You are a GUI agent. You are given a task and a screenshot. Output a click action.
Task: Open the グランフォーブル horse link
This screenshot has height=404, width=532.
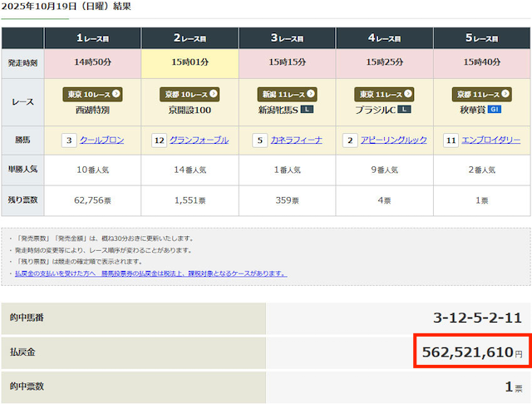[x=199, y=140]
